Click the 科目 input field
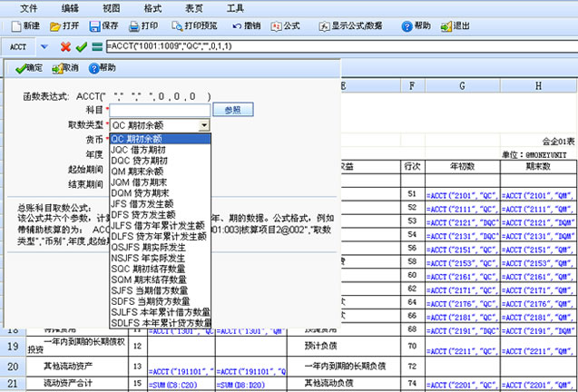Screen dimensions: 578x392 pos(160,110)
